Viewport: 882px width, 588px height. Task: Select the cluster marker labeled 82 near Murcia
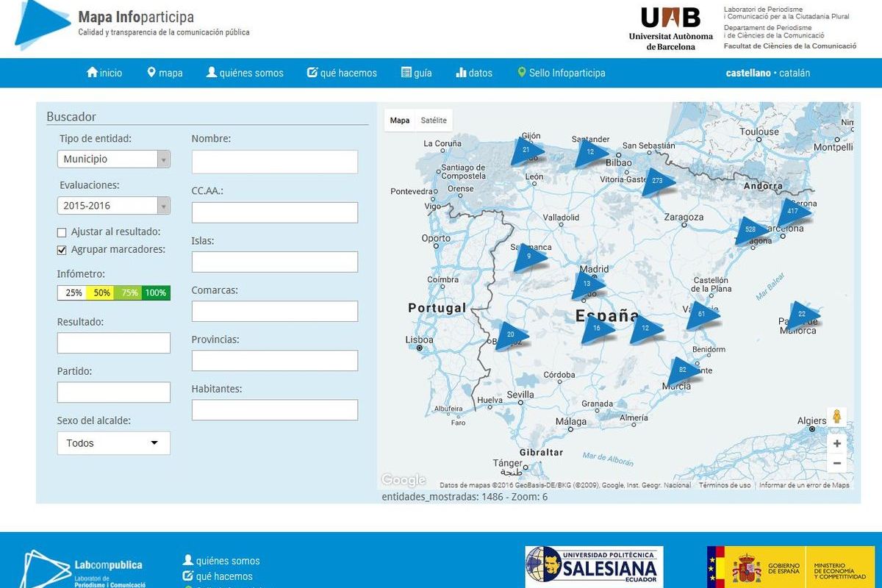pos(683,370)
